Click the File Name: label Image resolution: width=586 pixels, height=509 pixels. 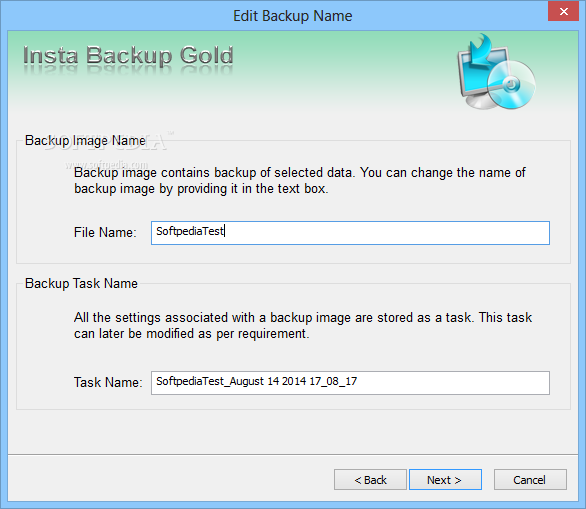click(x=105, y=232)
